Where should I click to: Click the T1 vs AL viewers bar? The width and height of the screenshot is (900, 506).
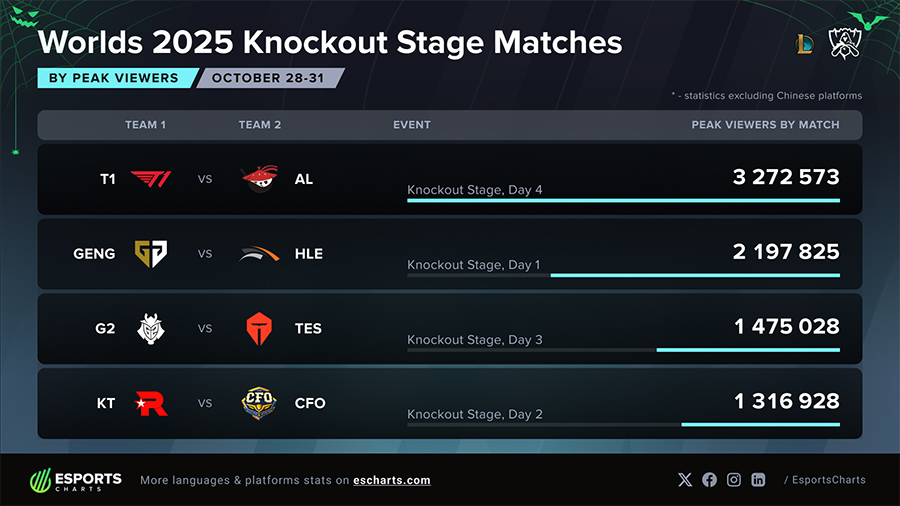(623, 200)
